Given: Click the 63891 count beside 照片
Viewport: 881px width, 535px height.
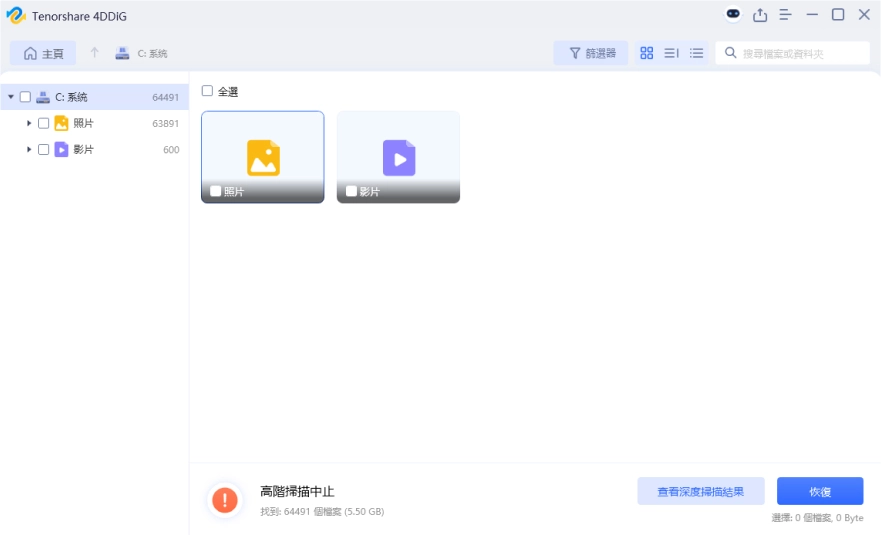Looking at the screenshot, I should pos(166,123).
